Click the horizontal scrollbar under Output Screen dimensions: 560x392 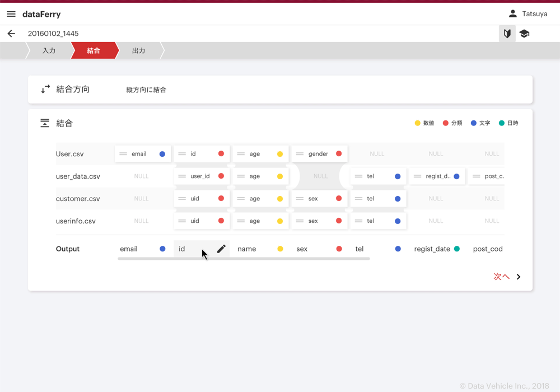(x=244, y=259)
